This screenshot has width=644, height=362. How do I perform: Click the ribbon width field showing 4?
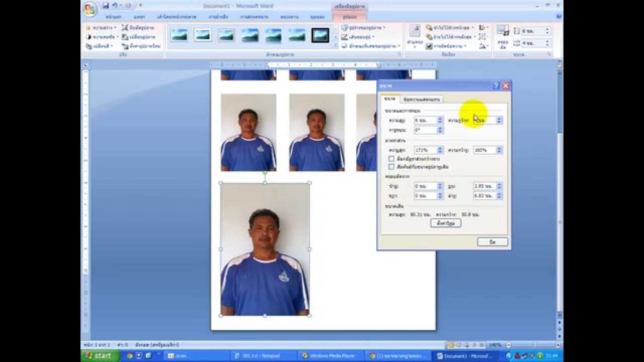coord(536,43)
